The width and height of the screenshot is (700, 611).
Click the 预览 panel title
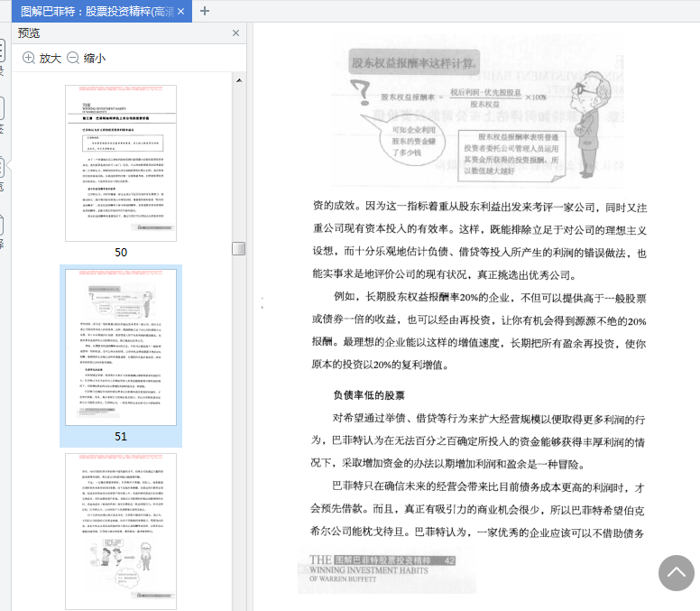tap(29, 33)
